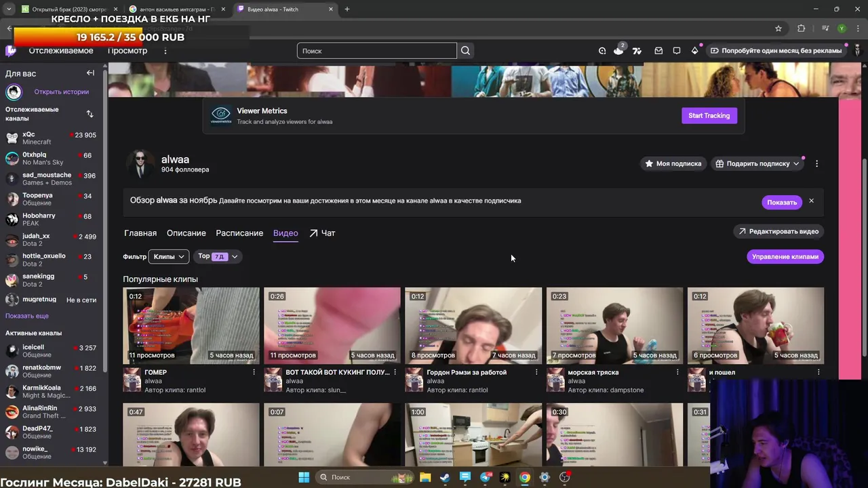Click the 'Моя подписка' button
The width and height of the screenshot is (868, 488).
[x=673, y=163]
